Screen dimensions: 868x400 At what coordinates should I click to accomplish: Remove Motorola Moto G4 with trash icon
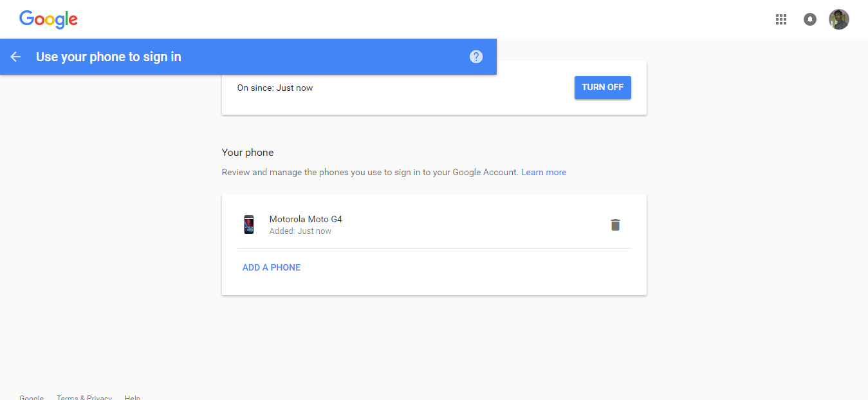616,225
